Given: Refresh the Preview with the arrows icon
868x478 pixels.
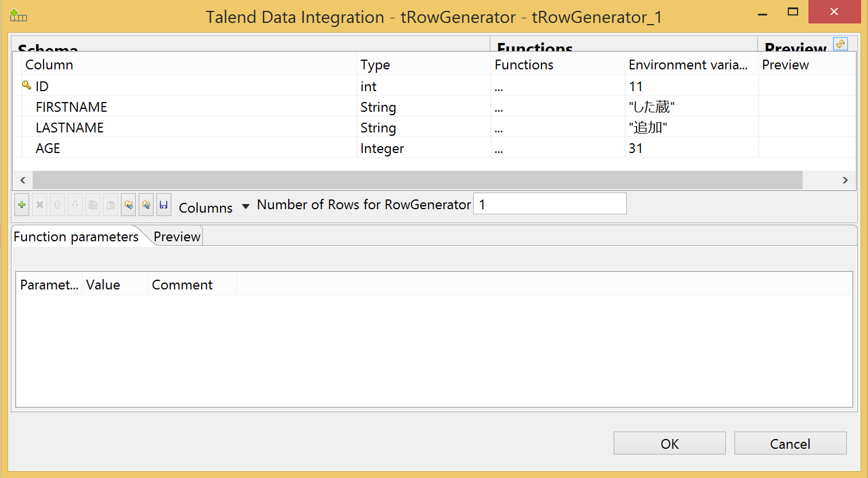Looking at the screenshot, I should pyautogui.click(x=840, y=44).
